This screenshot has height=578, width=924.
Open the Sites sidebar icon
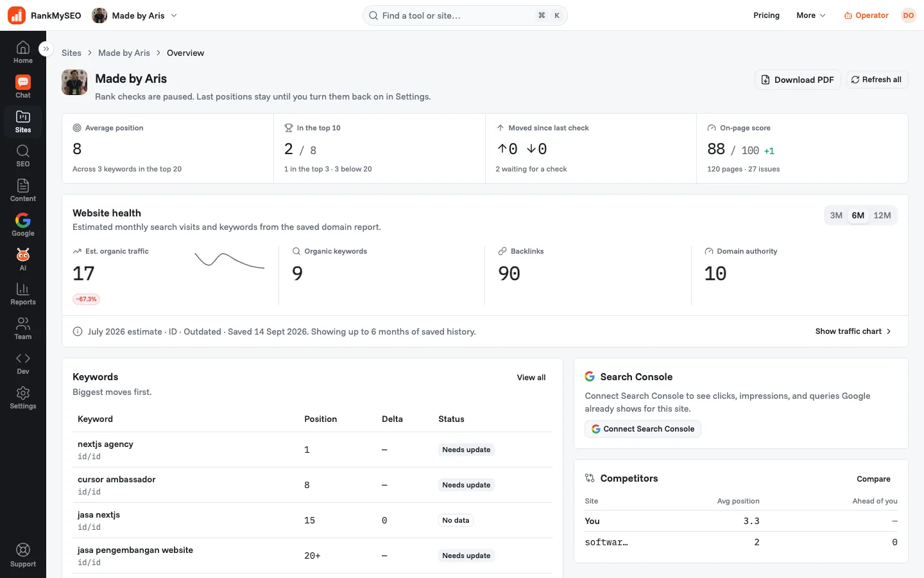tap(23, 121)
